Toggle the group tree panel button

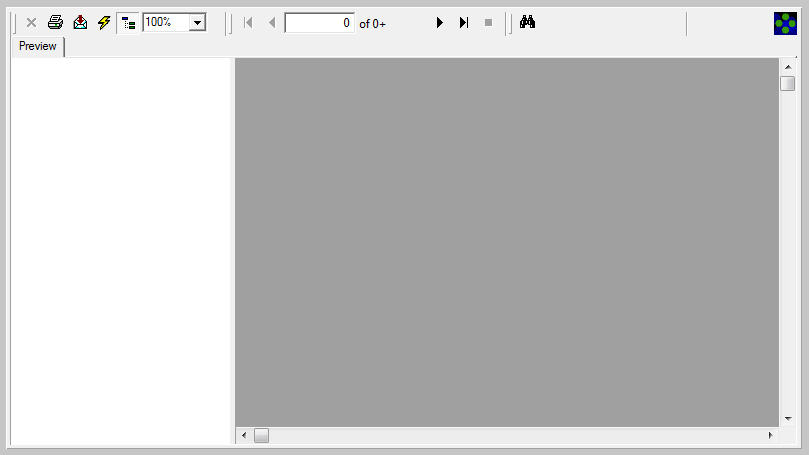pos(128,23)
